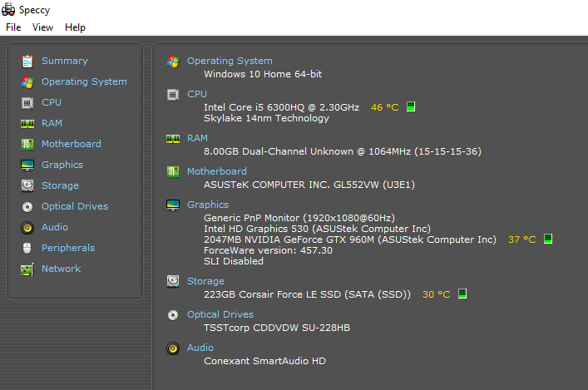Click the Corsair SSD temperature indicator
The height and width of the screenshot is (390, 588).
462,294
